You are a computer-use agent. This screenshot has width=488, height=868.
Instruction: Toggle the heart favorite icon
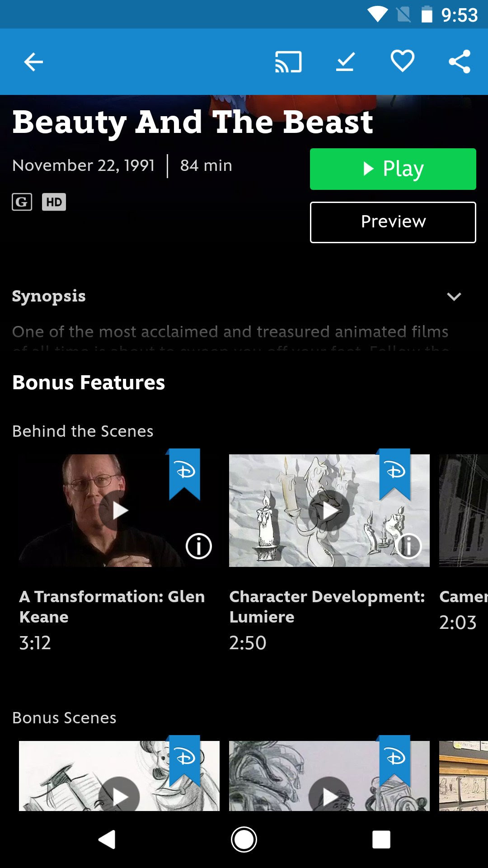(x=402, y=61)
